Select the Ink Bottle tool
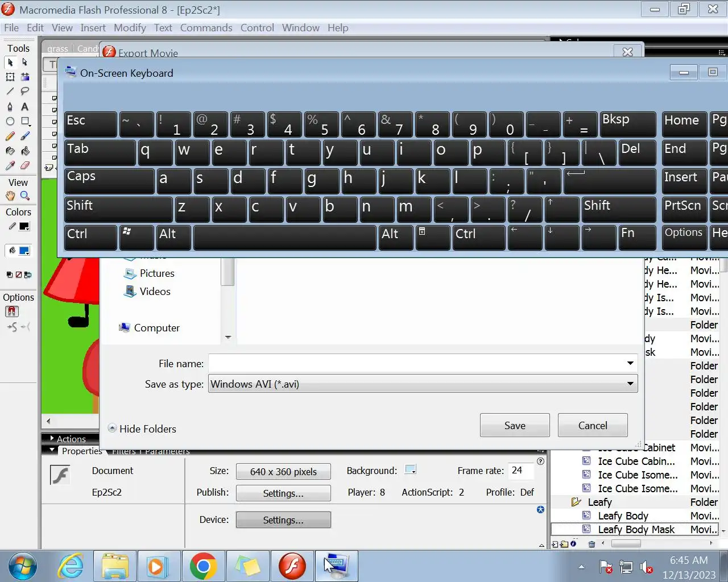 [10, 151]
